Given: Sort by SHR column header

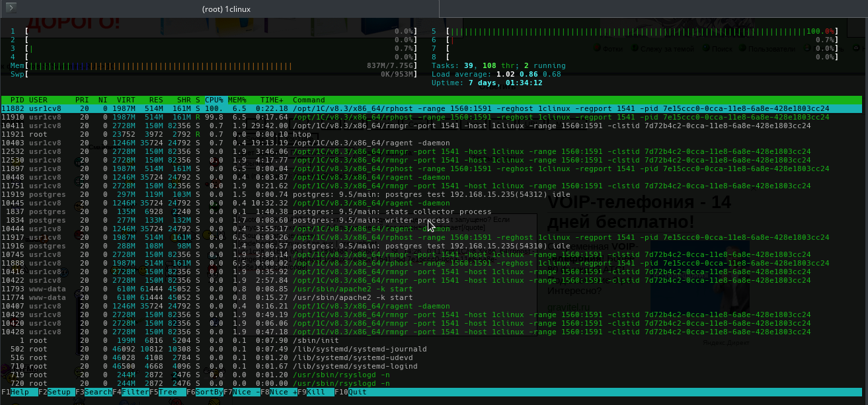Looking at the screenshot, I should click(184, 100).
